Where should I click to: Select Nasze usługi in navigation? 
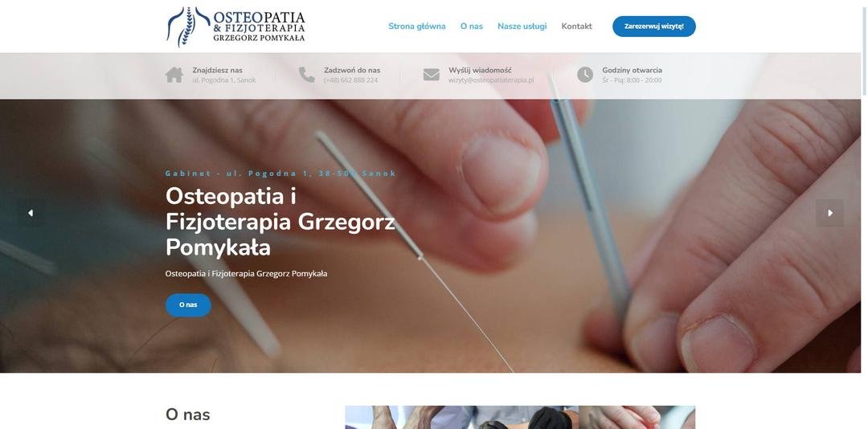[522, 26]
